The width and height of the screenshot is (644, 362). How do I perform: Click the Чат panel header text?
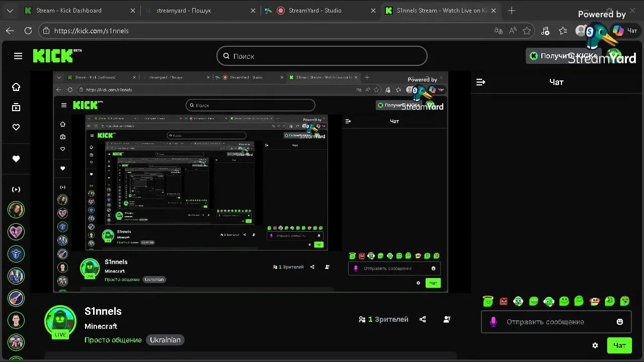point(556,82)
